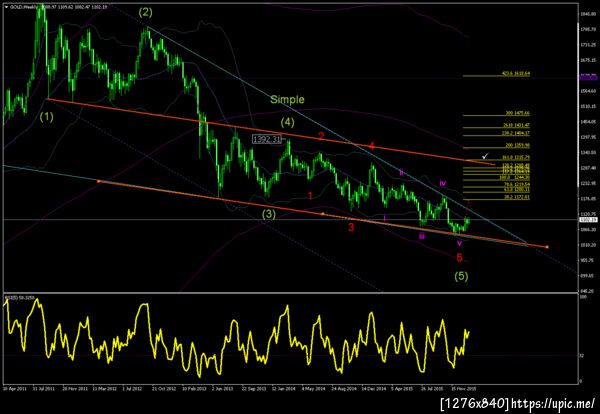The image size is (600, 414).
Task: Select the red wave 5 label
Action: point(460,258)
